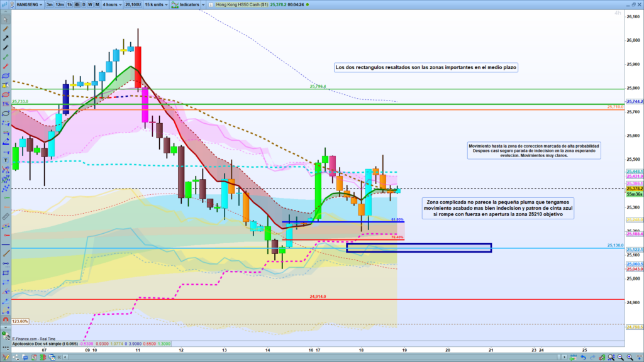This screenshot has height=362, width=644.
Task: Select the orange trend line tool
Action: tap(6, 29)
